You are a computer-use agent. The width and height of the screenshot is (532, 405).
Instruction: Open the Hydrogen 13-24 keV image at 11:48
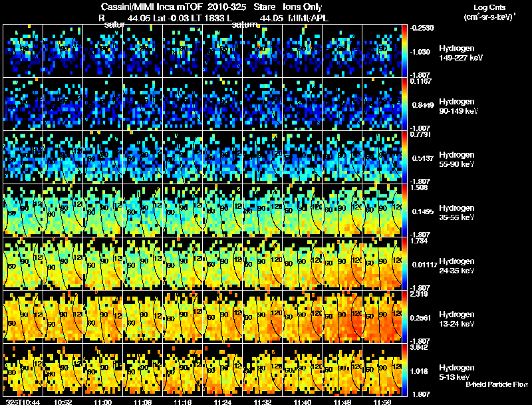tap(342, 317)
